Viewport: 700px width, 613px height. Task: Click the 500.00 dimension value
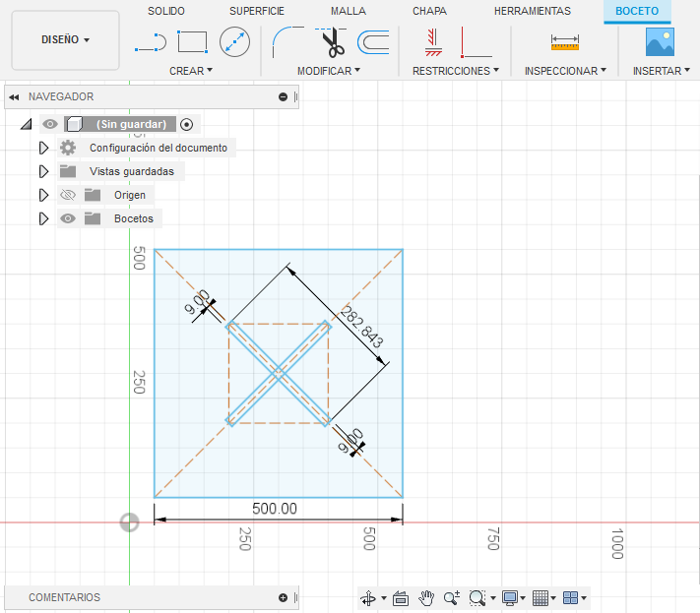[275, 509]
